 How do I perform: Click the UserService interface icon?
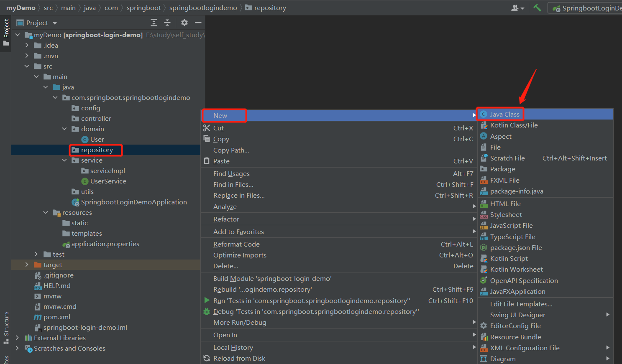tap(85, 181)
